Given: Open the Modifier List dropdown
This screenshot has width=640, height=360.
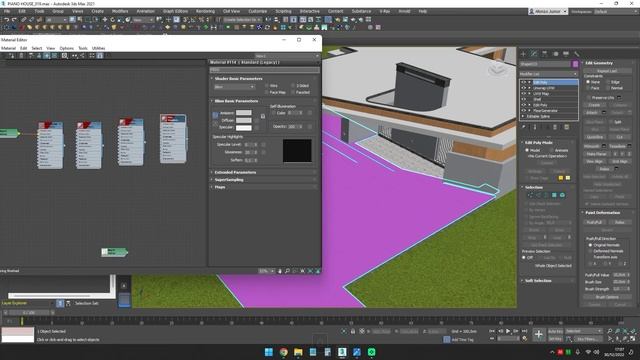Looking at the screenshot, I should click(548, 74).
